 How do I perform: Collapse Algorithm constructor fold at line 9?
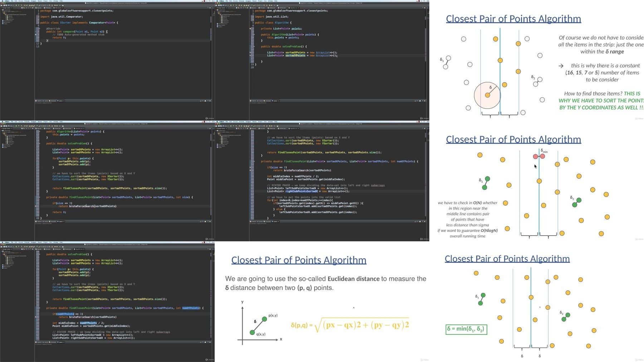tap(254, 34)
